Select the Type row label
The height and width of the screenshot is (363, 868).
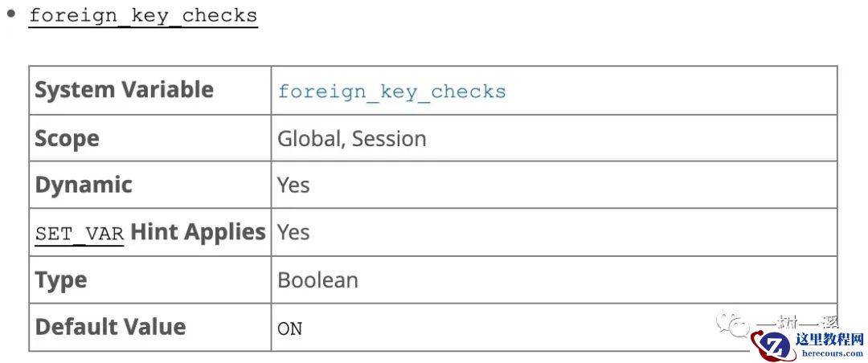point(60,279)
